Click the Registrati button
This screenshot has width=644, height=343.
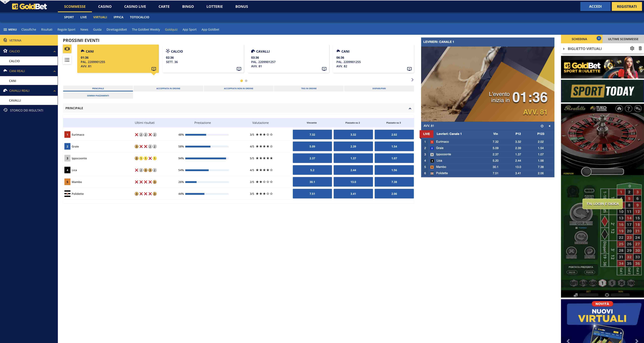627,7
